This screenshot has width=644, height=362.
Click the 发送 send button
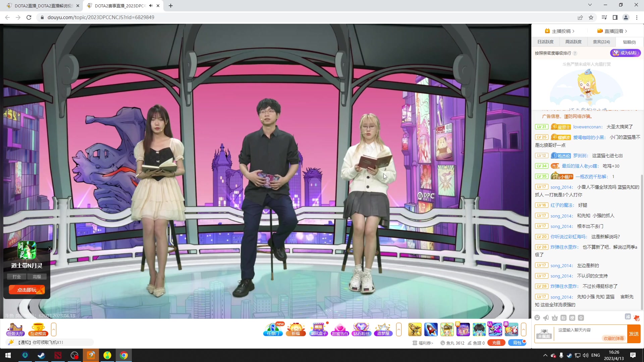click(x=634, y=334)
